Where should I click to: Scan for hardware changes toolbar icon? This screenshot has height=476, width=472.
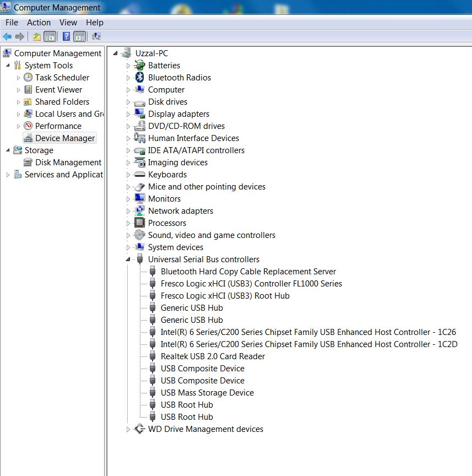(96, 37)
